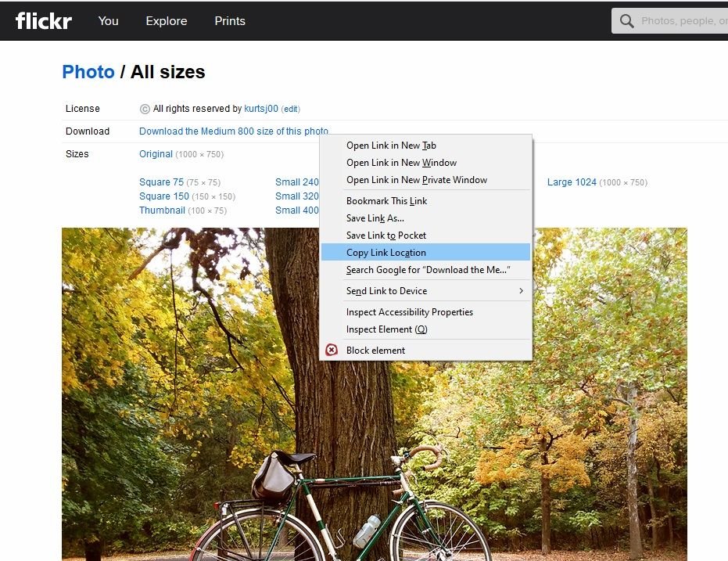Choose Open Link in New Window
This screenshot has height=561, width=728.
click(425, 163)
